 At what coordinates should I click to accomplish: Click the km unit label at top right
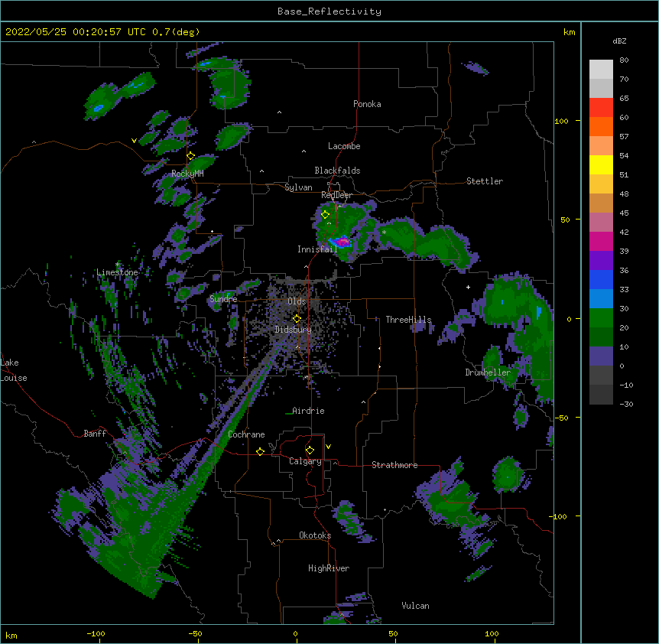570,32
